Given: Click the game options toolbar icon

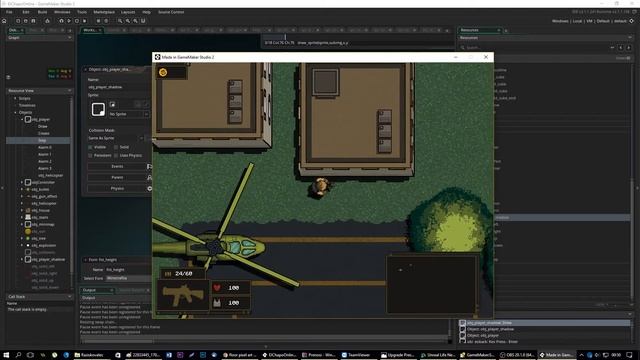Looking at the screenshot, I should click(x=98, y=21).
